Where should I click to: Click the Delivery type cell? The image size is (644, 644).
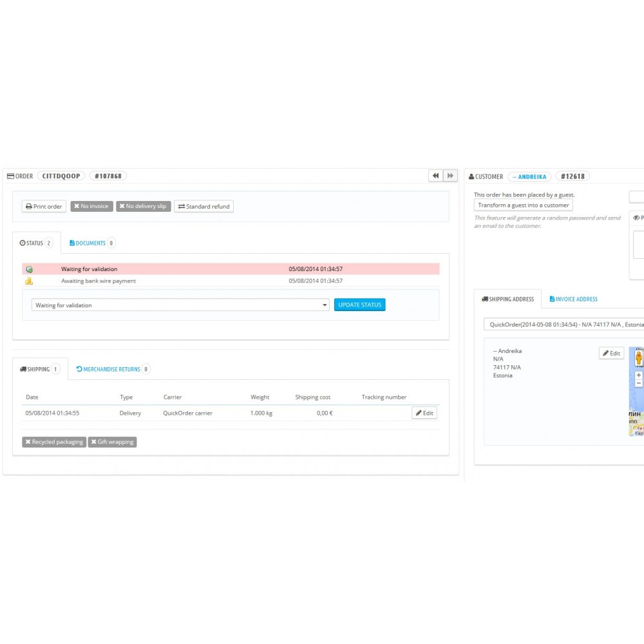[130, 413]
